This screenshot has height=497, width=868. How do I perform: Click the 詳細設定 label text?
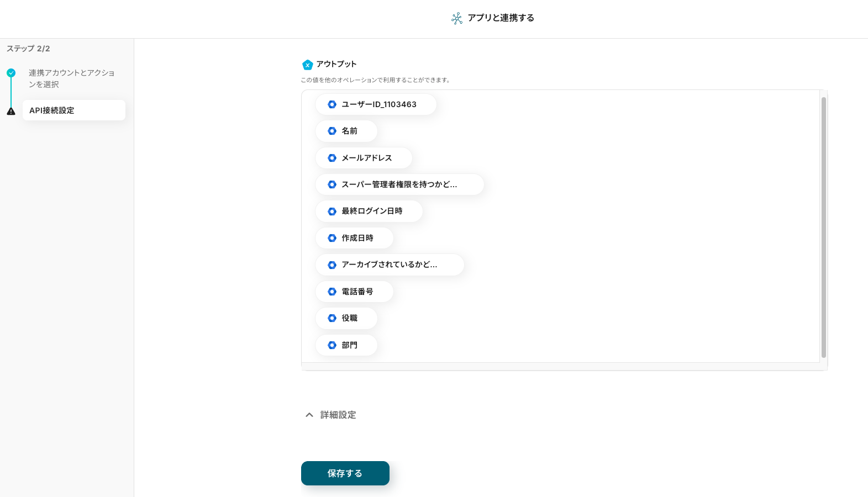tap(338, 415)
